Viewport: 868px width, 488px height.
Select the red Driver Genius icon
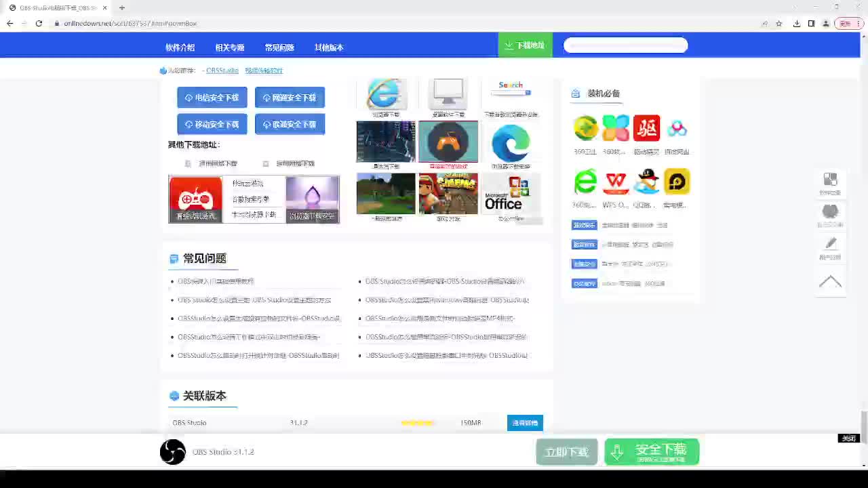pos(646,128)
